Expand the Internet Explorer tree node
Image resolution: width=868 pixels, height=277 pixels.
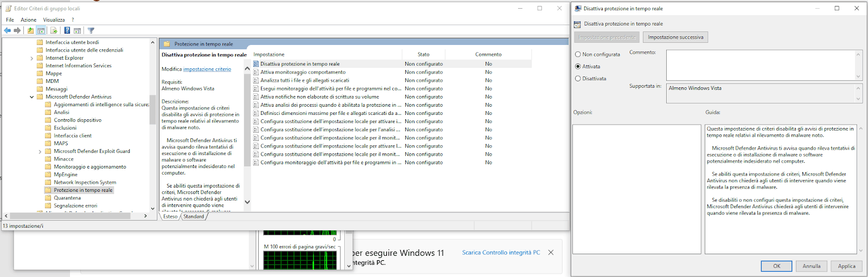(31, 58)
